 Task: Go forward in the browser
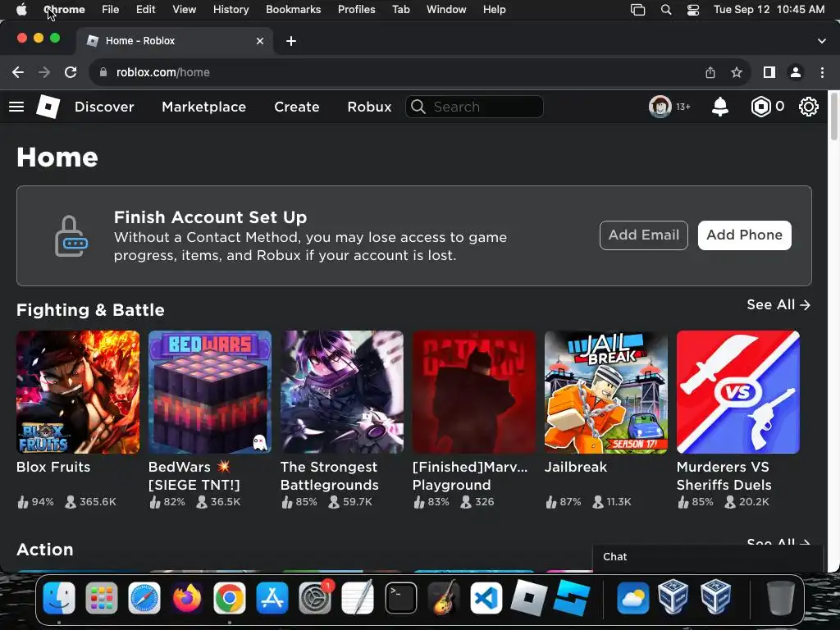[44, 72]
